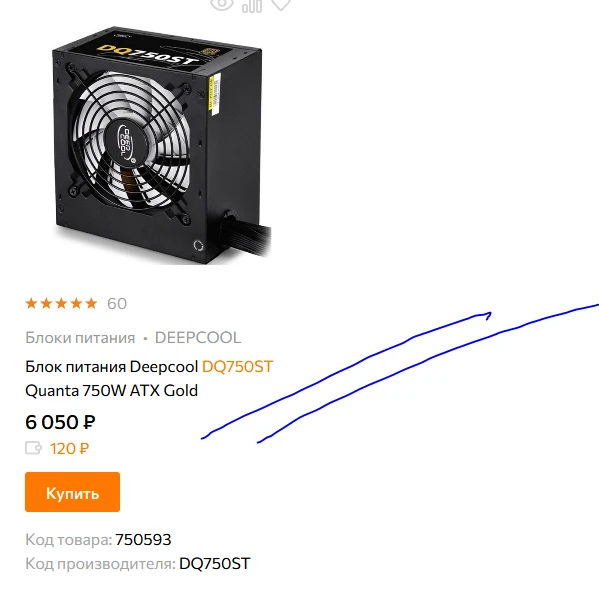Click the eye watch-item icon

(222, 5)
